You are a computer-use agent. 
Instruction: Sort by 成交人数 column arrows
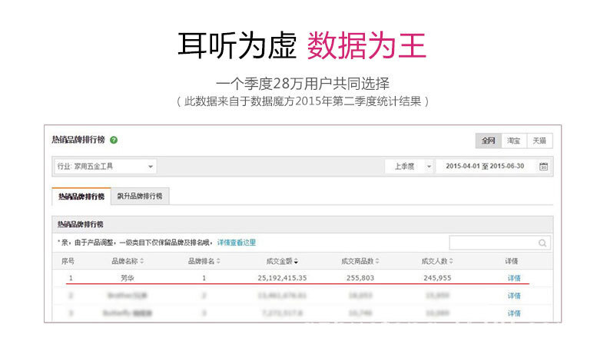[451, 262]
